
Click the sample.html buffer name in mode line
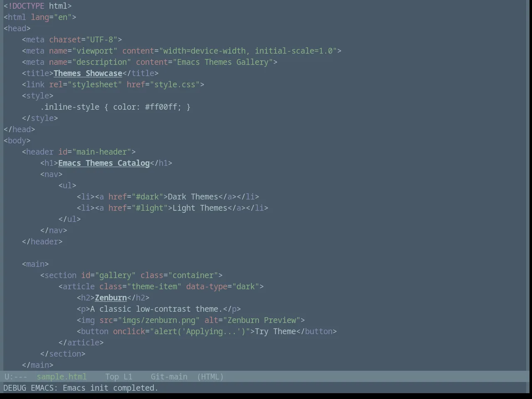[62, 377]
